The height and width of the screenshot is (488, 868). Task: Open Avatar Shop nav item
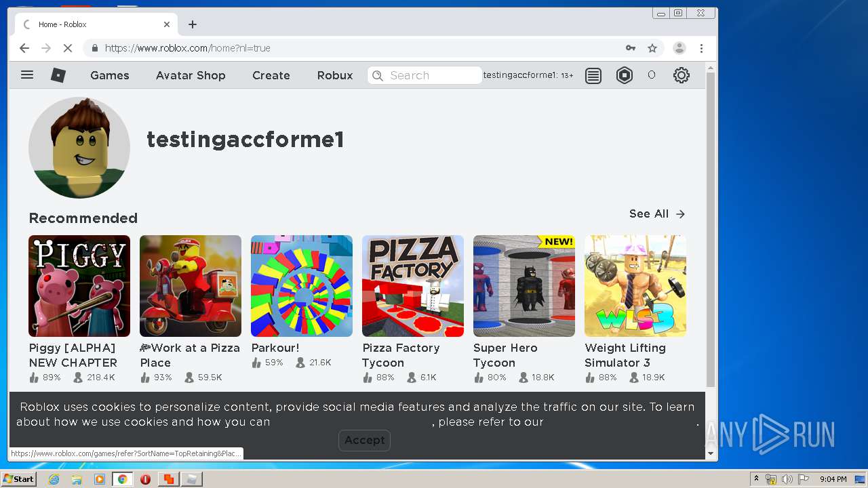(191, 75)
